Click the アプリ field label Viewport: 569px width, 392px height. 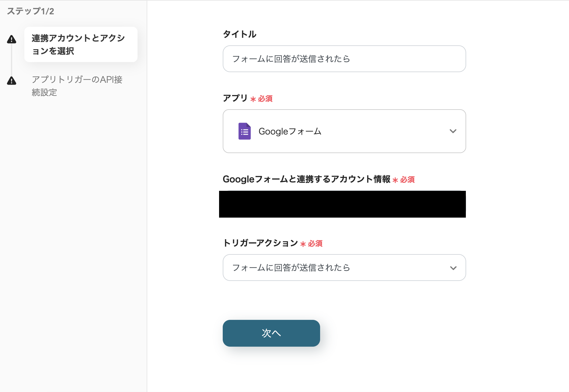235,98
